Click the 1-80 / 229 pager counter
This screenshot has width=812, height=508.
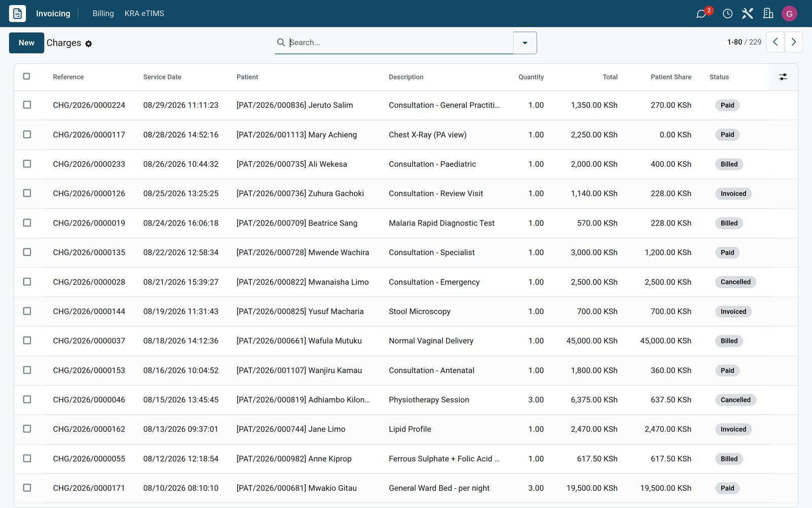[x=744, y=42]
